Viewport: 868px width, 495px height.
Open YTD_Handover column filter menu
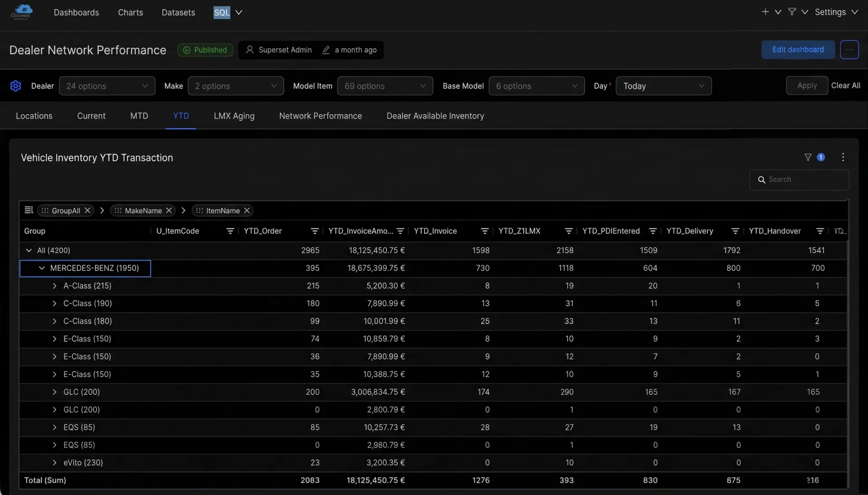820,231
